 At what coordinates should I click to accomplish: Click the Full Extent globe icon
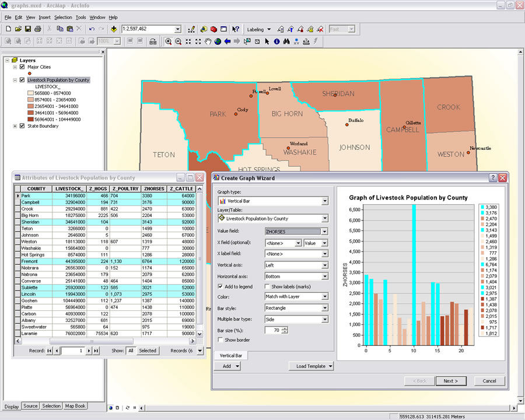click(x=218, y=41)
